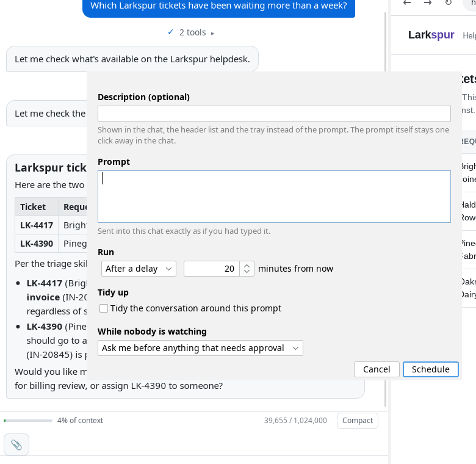Click the Schedule button

(x=430, y=369)
